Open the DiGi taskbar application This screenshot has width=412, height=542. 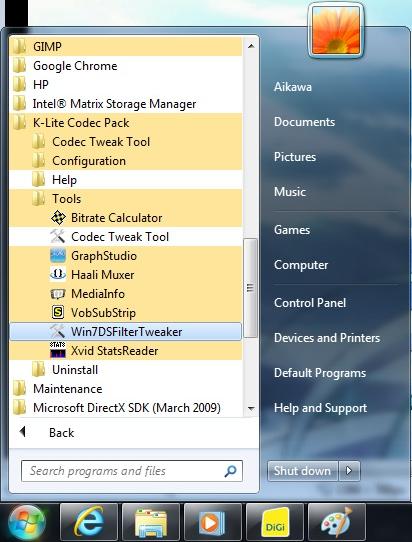tap(275, 522)
